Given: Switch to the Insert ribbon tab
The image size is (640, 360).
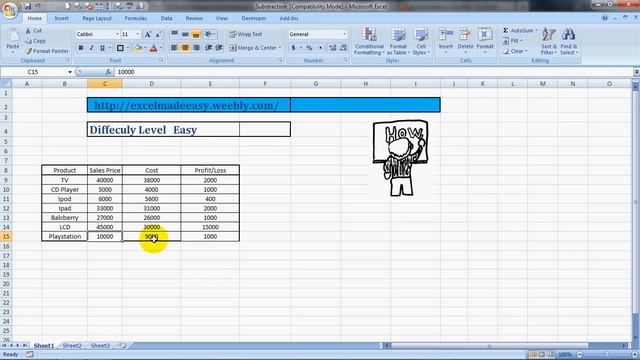Looking at the screenshot, I should pos(62,18).
